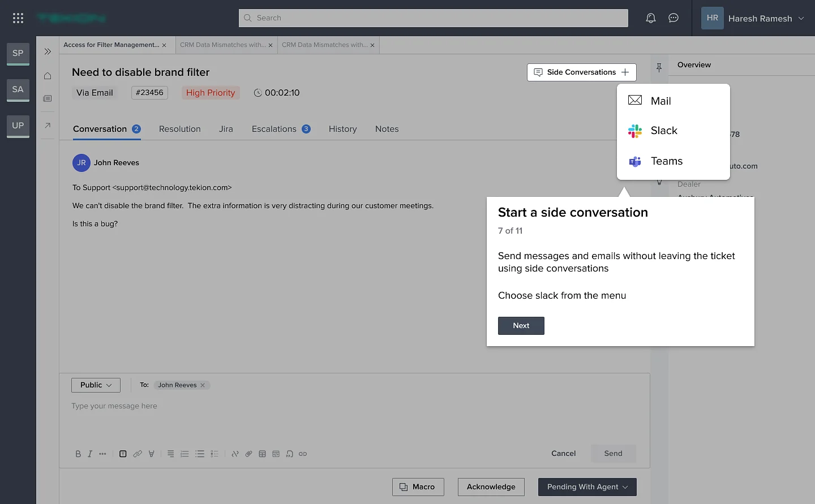Open the Escalations tab

tap(281, 129)
